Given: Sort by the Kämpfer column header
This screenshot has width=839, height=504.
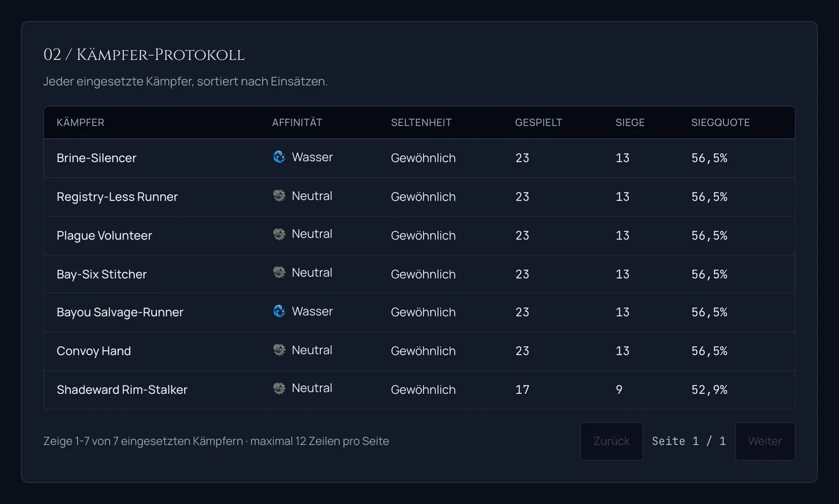Looking at the screenshot, I should pos(81,123).
